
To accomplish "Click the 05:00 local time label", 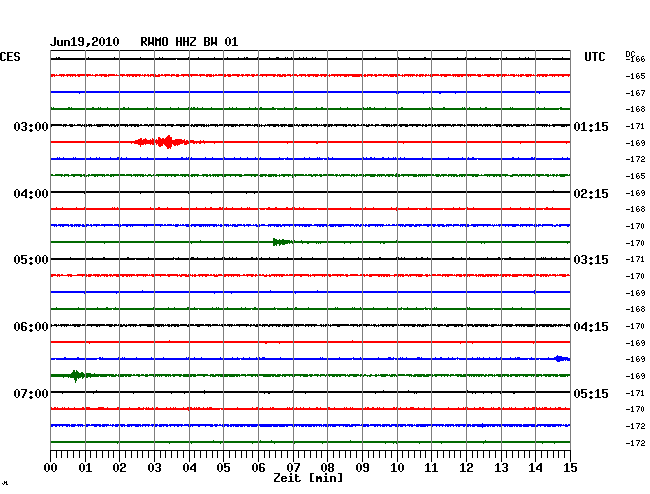I will point(31,260).
